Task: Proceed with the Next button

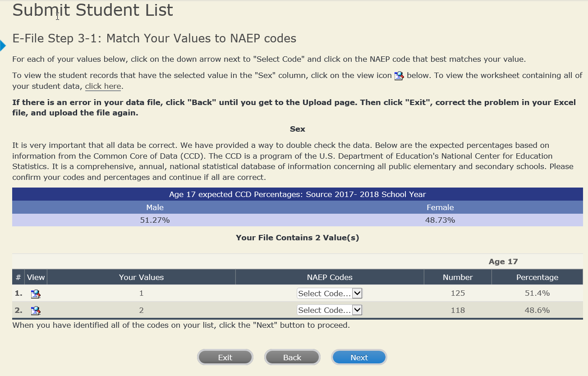Action: [x=359, y=358]
